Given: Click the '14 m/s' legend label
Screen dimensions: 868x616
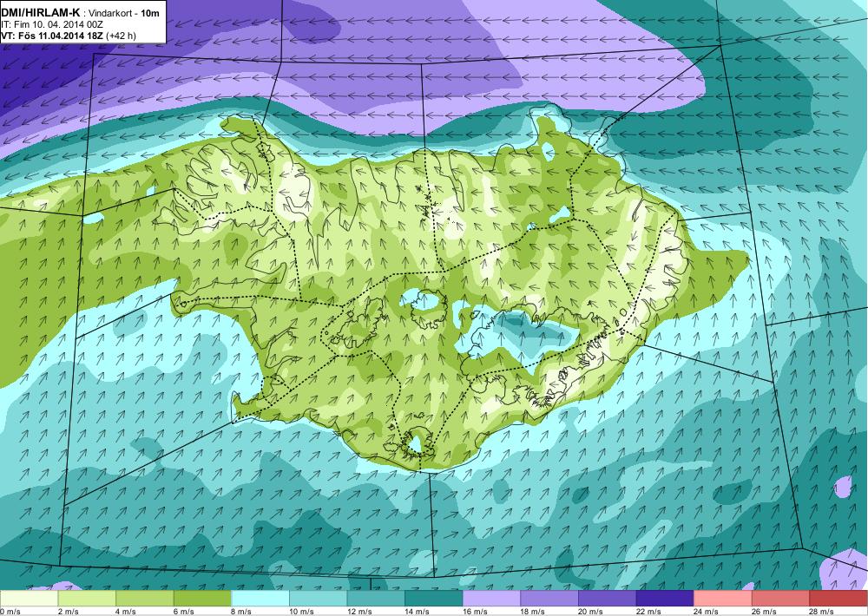Looking at the screenshot, I should point(417,612).
